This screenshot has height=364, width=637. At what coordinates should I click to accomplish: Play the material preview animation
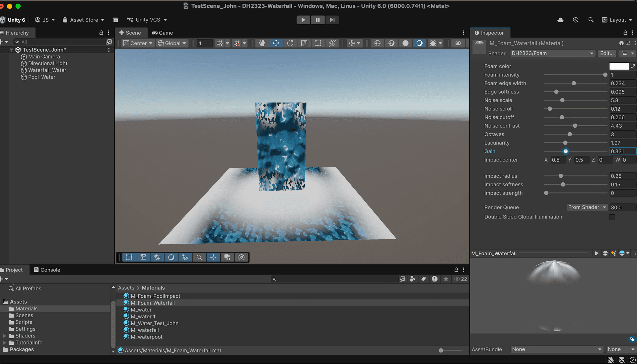597,253
